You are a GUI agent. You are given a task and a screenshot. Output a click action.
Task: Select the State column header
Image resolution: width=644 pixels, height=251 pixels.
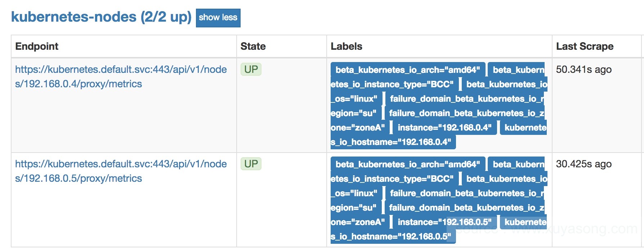(x=253, y=46)
